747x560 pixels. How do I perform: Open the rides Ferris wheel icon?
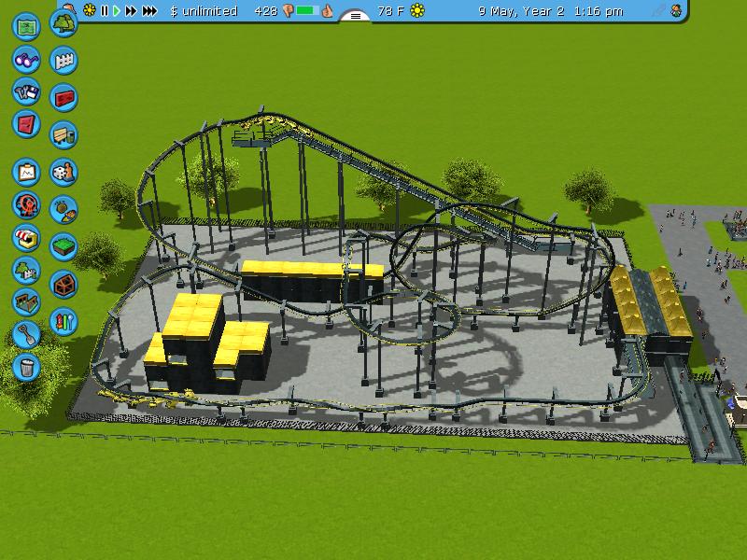tap(26, 205)
